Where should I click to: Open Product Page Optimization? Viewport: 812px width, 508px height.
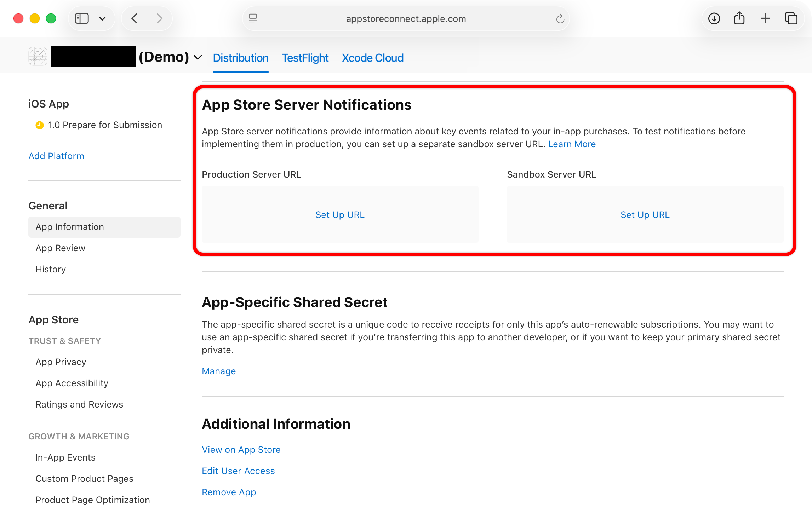coord(93,500)
